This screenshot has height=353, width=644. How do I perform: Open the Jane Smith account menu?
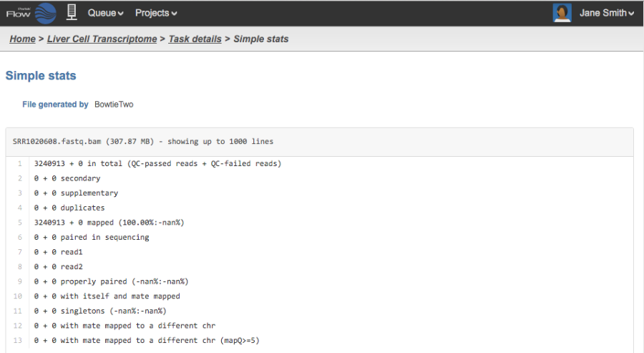(607, 13)
